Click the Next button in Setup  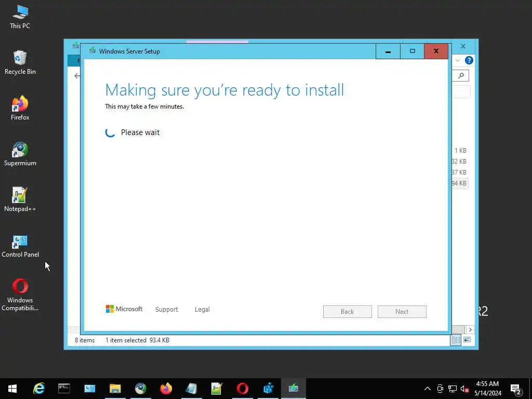click(x=402, y=312)
